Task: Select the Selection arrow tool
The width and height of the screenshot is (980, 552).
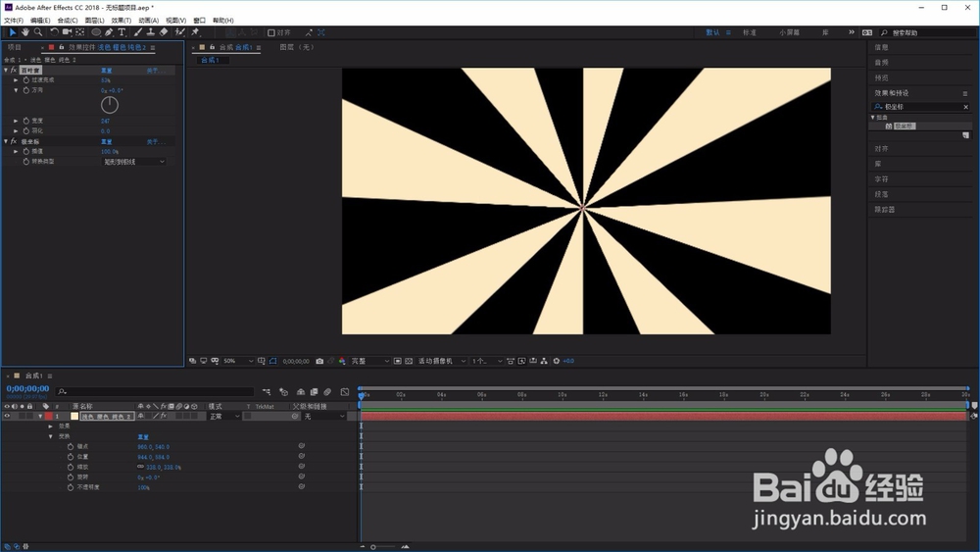Action: pyautogui.click(x=13, y=32)
